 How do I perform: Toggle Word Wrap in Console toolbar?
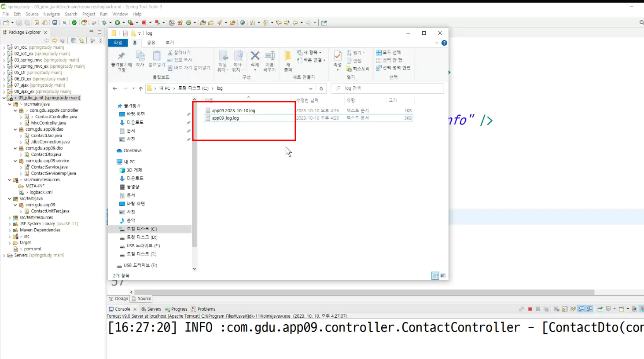coord(573,309)
